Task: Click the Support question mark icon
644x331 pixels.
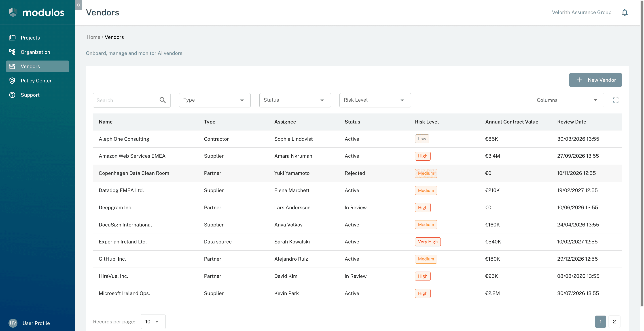Action: point(12,95)
